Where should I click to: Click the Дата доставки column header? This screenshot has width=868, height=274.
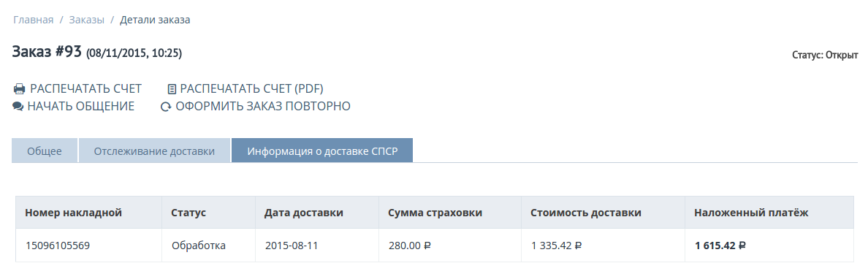pos(304,213)
